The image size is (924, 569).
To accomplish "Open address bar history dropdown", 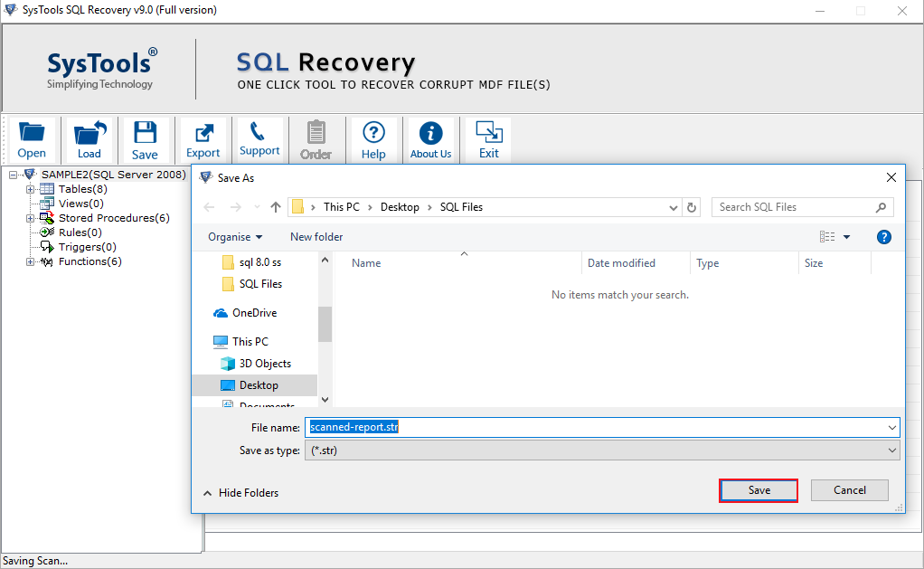I will [673, 207].
